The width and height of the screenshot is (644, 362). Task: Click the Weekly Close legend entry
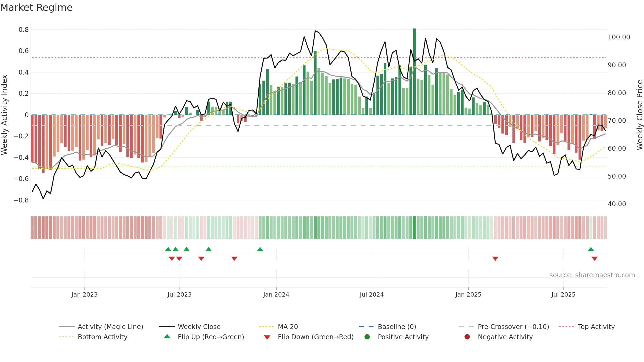coord(190,327)
